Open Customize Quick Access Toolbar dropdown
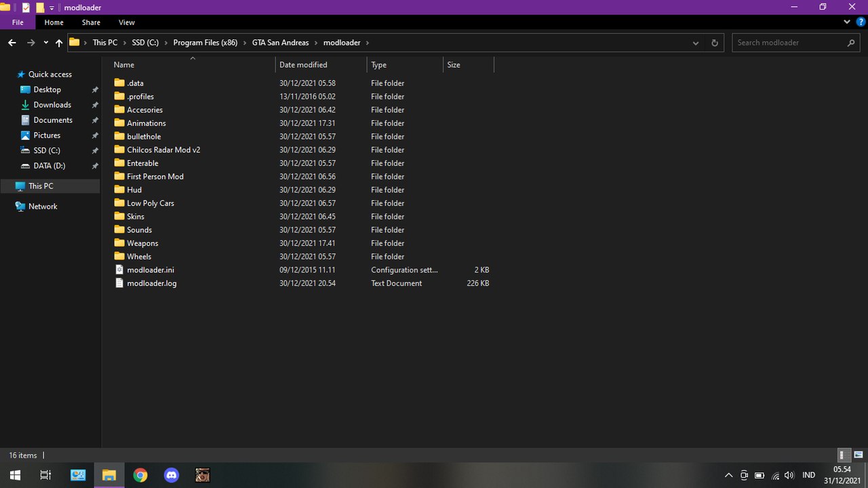Screen dimensions: 868x488 (x=52, y=8)
